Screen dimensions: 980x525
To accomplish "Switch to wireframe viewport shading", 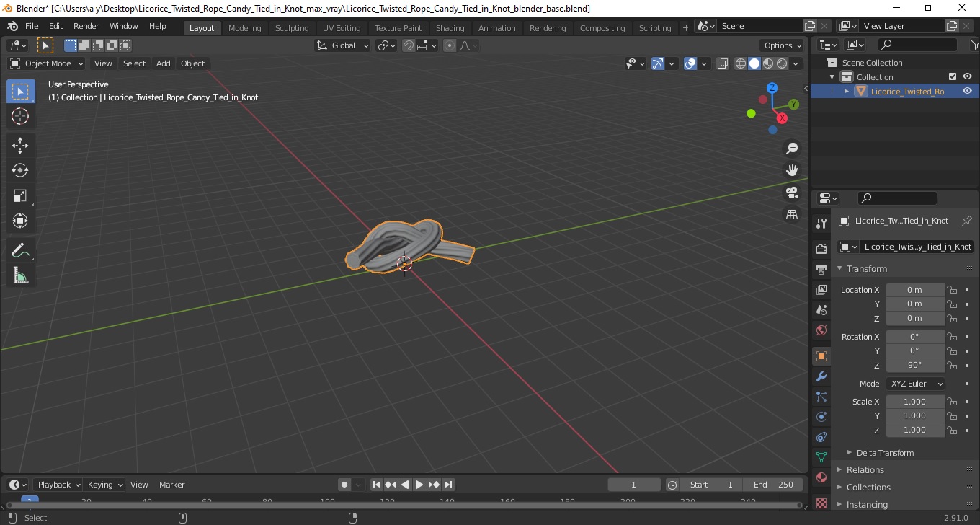I will point(741,63).
